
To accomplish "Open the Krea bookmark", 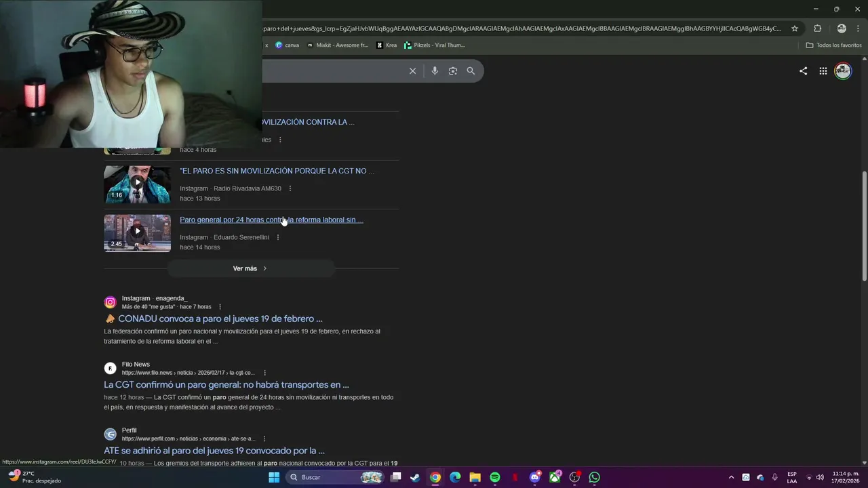I will click(x=387, y=45).
